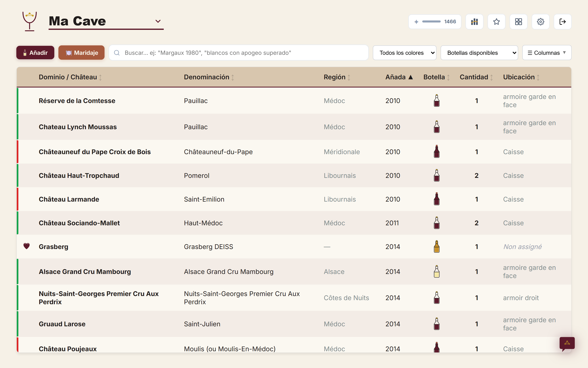Click bottle icon for Châteauneuf du Pape row
The image size is (588, 368).
437,151
